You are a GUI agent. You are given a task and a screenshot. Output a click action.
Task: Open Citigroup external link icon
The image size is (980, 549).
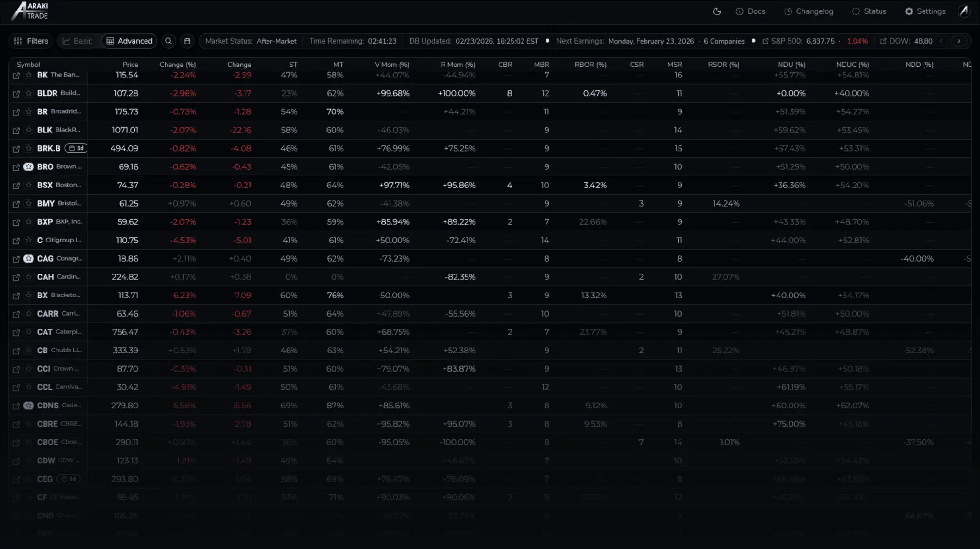click(16, 241)
